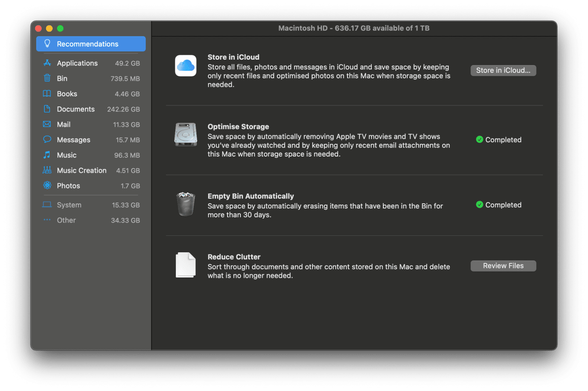Click the 242.26 GB Documents size
Image resolution: width=588 pixels, height=391 pixels.
tap(123, 109)
